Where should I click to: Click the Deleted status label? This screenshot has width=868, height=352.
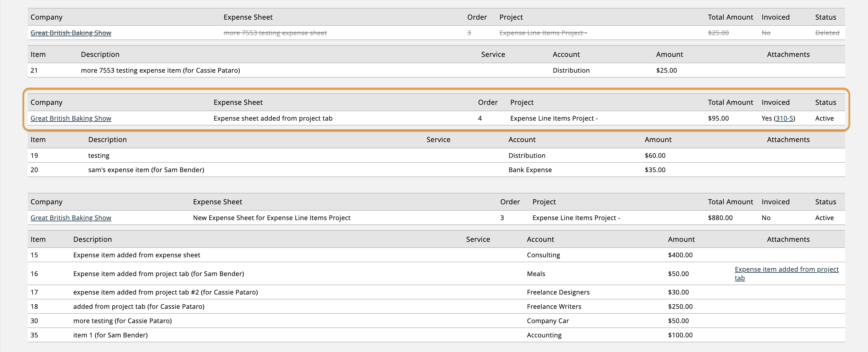tap(827, 33)
